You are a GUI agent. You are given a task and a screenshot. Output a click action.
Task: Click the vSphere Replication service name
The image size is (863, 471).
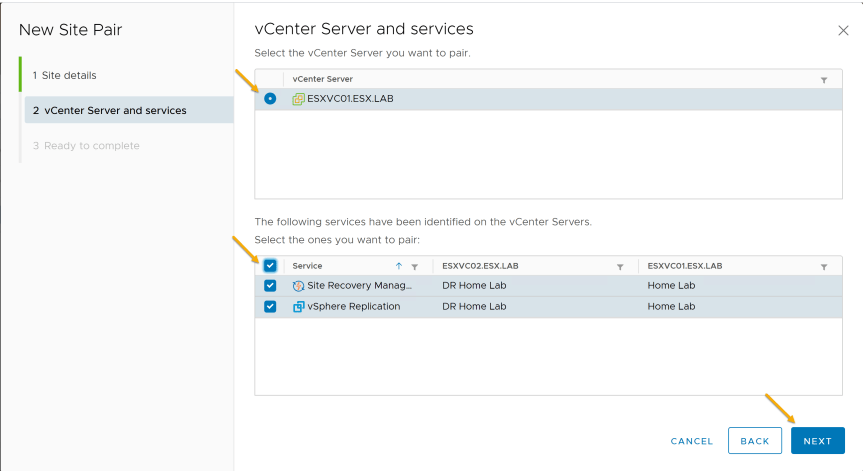[x=353, y=306]
